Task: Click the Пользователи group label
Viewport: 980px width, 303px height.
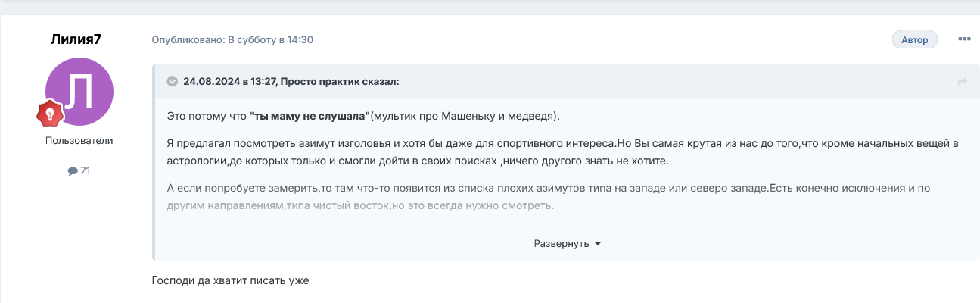Action: 79,141
